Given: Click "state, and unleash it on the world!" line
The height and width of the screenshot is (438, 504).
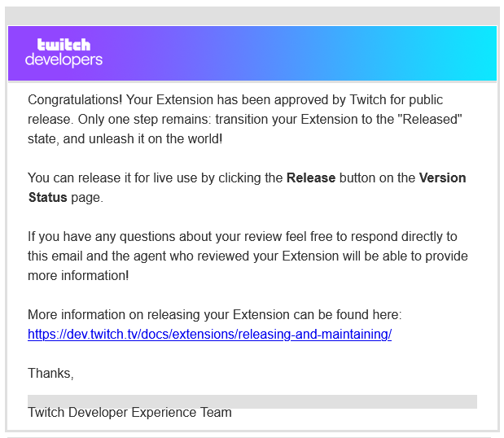Looking at the screenshot, I should pos(125,139).
